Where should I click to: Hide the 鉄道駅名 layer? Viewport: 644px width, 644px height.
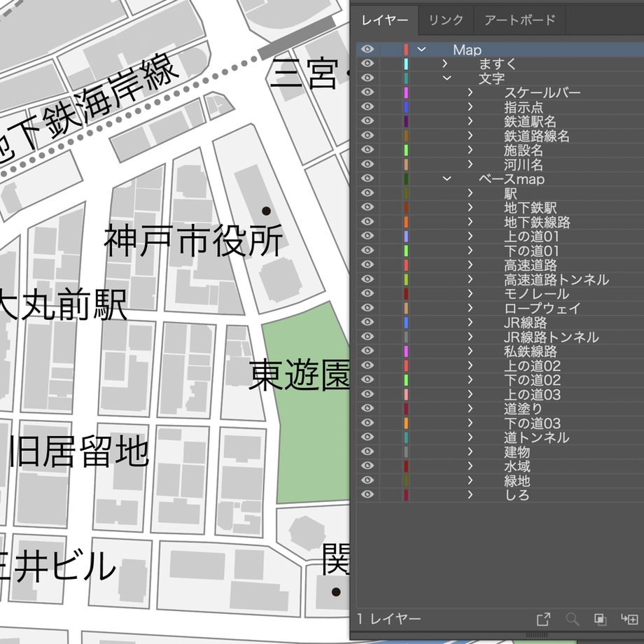367,121
